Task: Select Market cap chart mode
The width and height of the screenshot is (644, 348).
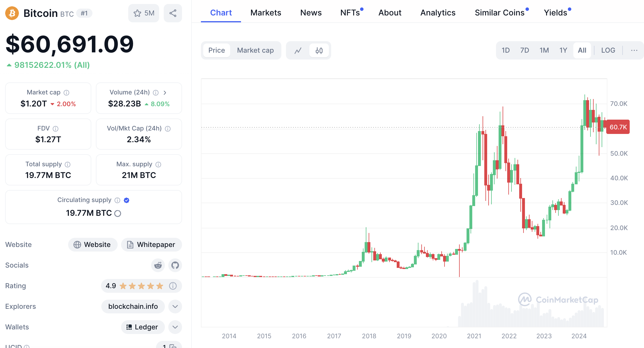Action: coord(255,51)
